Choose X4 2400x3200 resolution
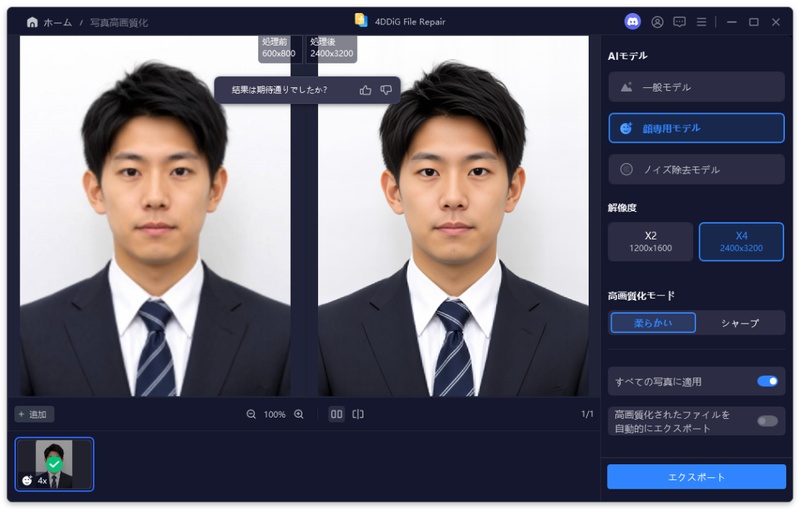Viewport: 800px width, 509px height. coord(741,242)
